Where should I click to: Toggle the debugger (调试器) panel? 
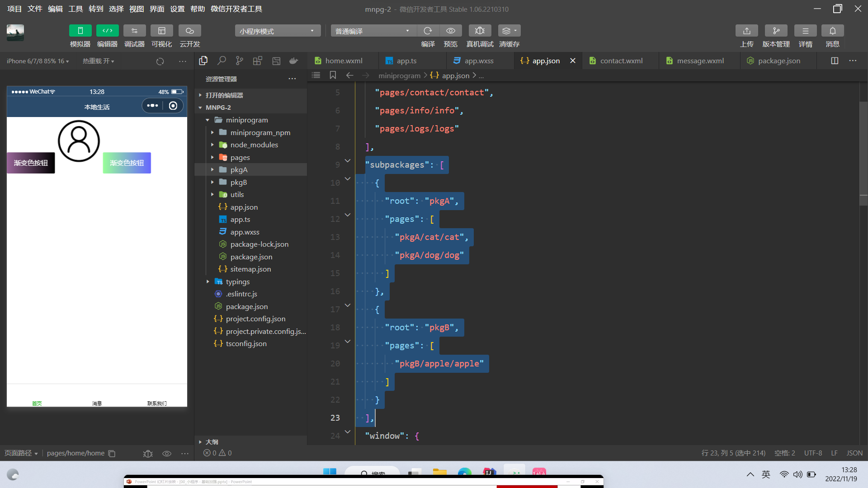click(x=134, y=31)
